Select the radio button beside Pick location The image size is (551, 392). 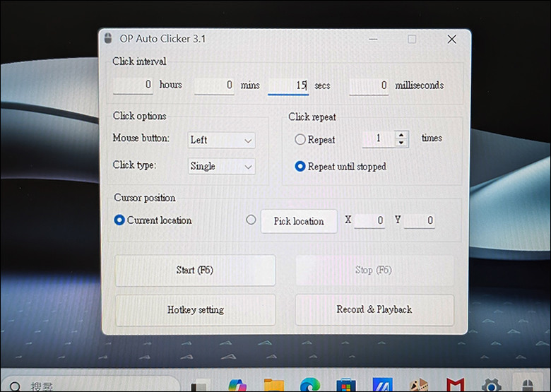[x=251, y=220]
